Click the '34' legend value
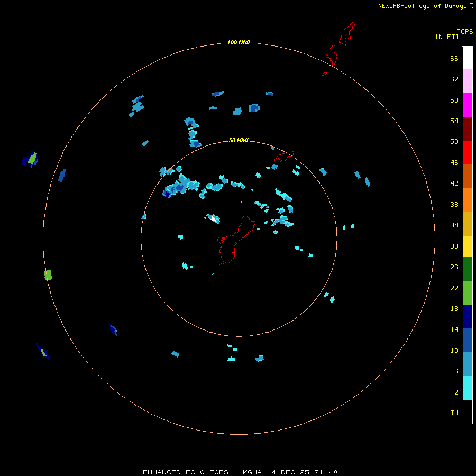 (454, 225)
